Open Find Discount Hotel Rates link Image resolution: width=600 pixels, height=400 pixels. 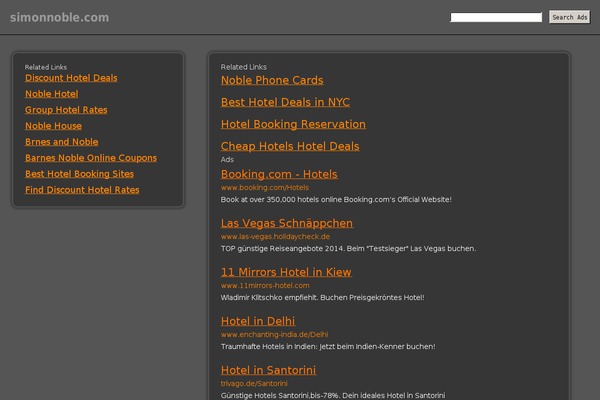pos(82,190)
